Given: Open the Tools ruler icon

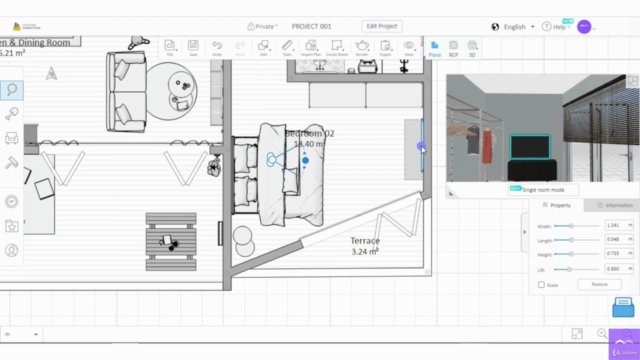Looking at the screenshot, I should coord(287,48).
